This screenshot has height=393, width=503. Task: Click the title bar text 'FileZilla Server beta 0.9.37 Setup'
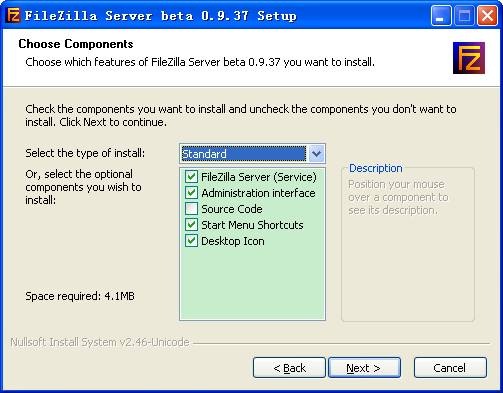pyautogui.click(x=160, y=16)
